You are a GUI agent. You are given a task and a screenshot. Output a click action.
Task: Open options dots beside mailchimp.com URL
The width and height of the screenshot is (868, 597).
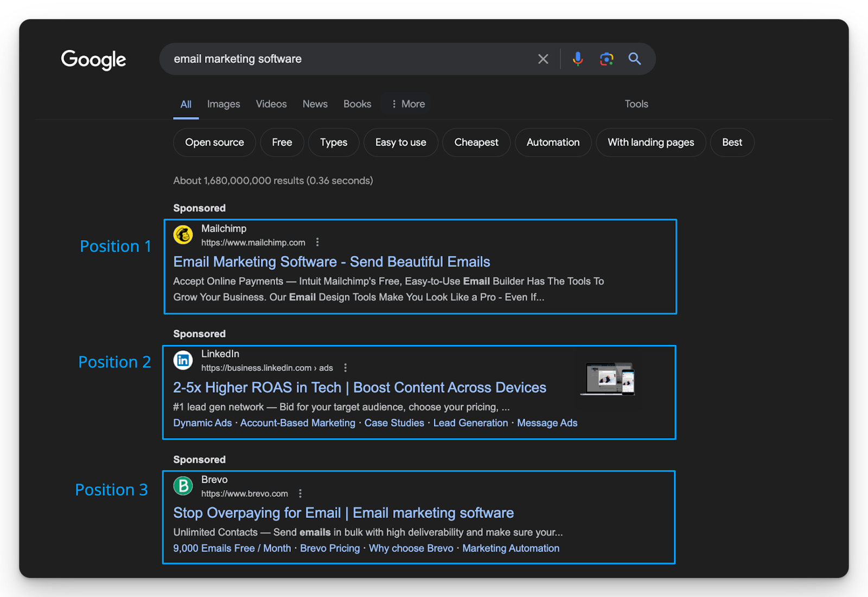coord(317,242)
